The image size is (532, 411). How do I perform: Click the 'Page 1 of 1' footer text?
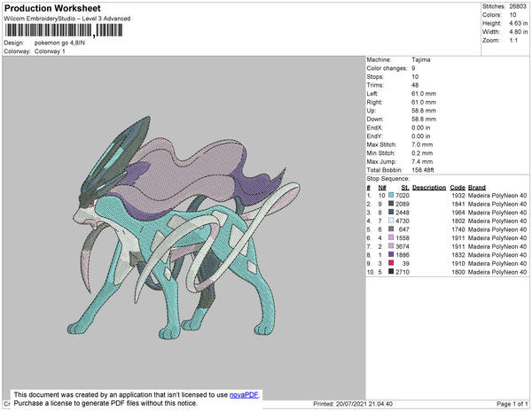(x=512, y=404)
